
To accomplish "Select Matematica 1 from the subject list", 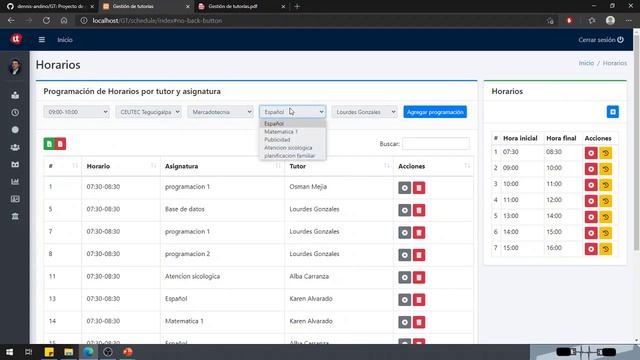I will tap(292, 131).
